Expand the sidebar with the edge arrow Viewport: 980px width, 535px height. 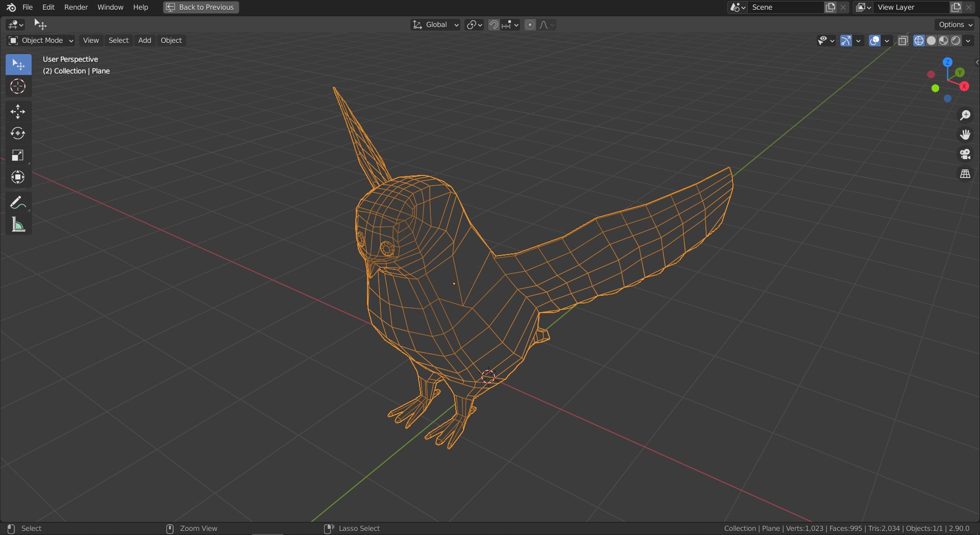(x=977, y=62)
